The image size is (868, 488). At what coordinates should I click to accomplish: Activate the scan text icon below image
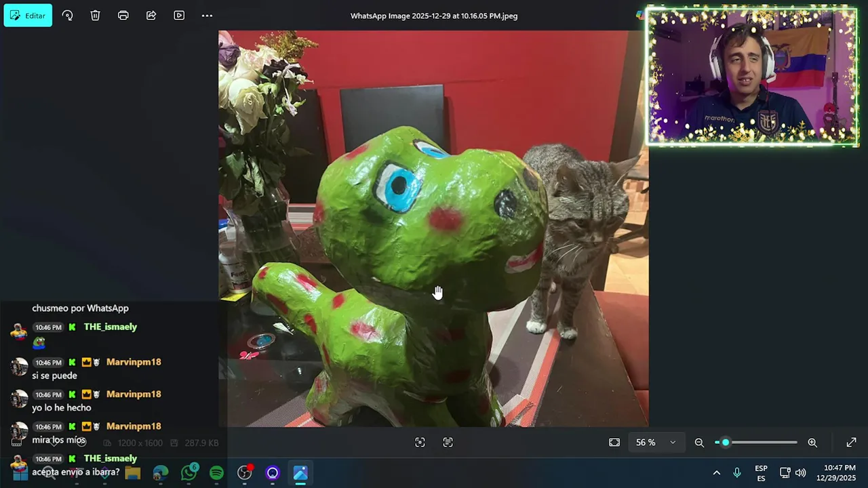(x=448, y=442)
